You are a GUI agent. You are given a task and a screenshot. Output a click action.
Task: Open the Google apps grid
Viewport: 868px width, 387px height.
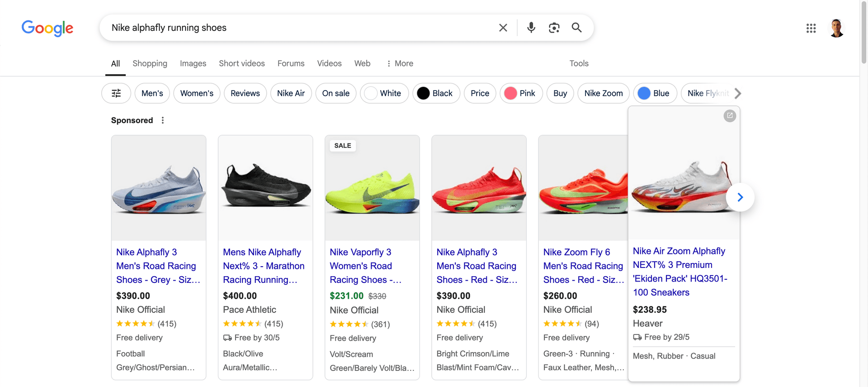[x=811, y=28]
